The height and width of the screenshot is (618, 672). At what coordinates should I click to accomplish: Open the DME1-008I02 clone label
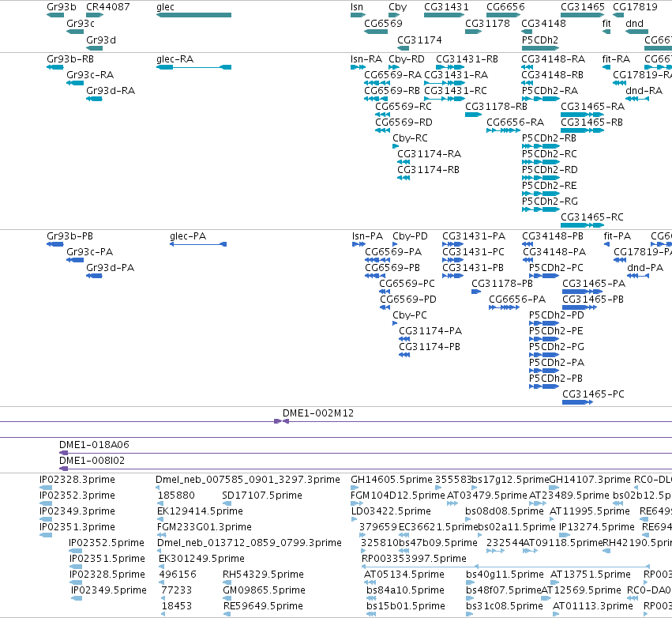coord(92,460)
